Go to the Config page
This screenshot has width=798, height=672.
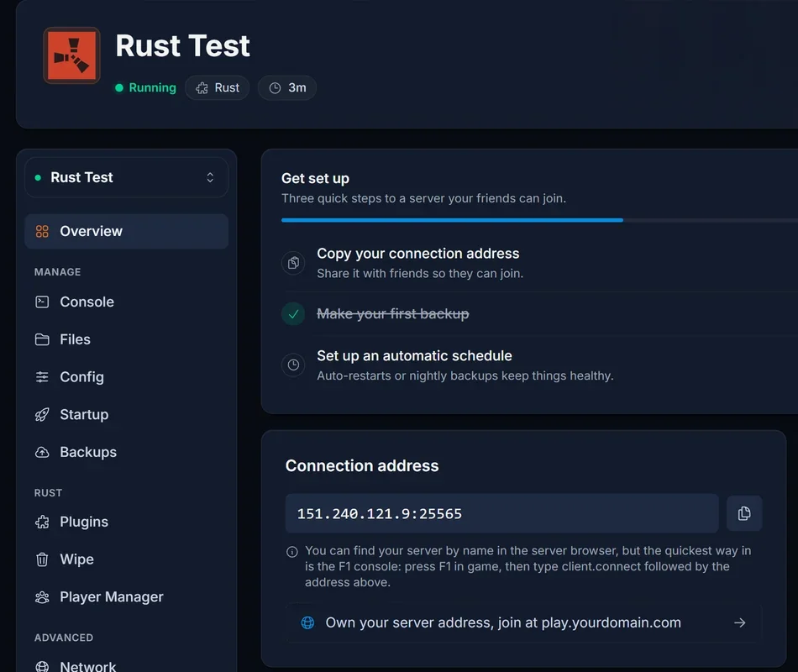click(126, 377)
